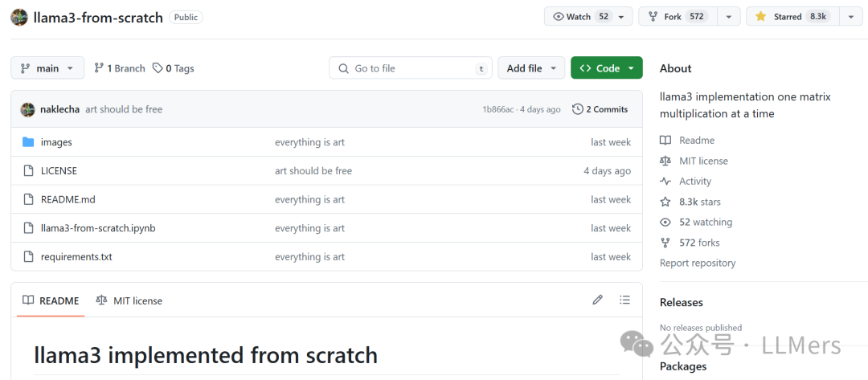Toggle the Watch button for notifications
This screenshot has height=380, width=868.
[579, 17]
